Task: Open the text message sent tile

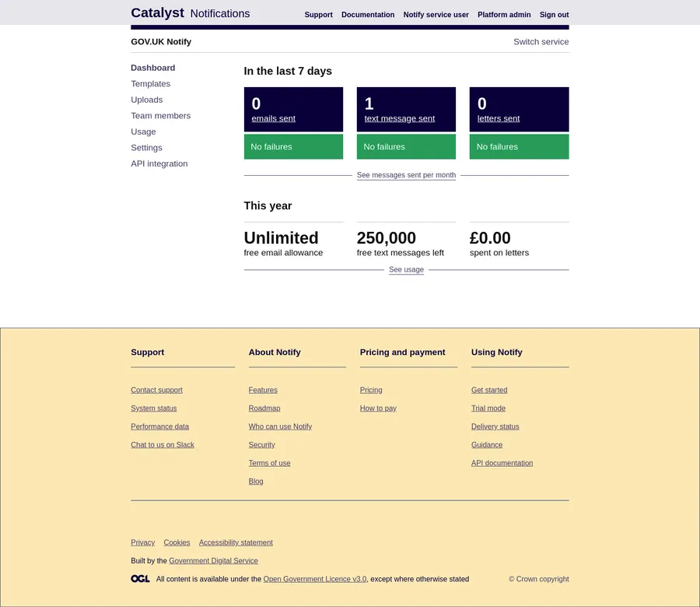Action: point(399,119)
